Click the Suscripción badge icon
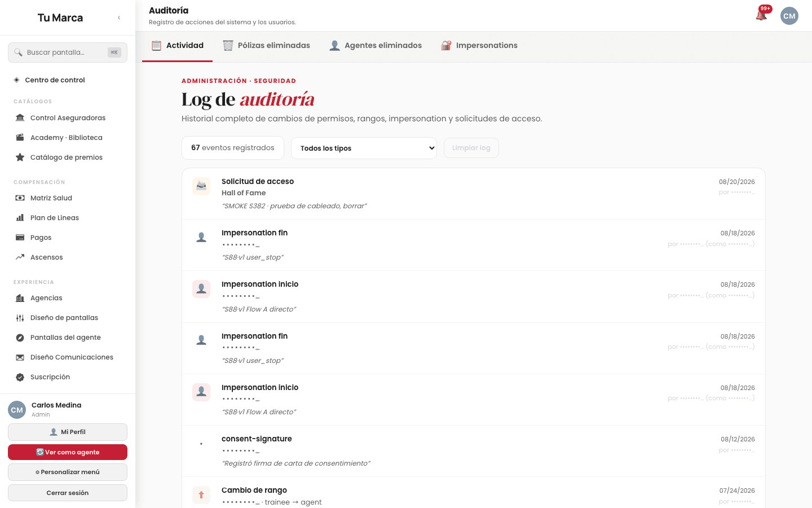 click(x=20, y=377)
